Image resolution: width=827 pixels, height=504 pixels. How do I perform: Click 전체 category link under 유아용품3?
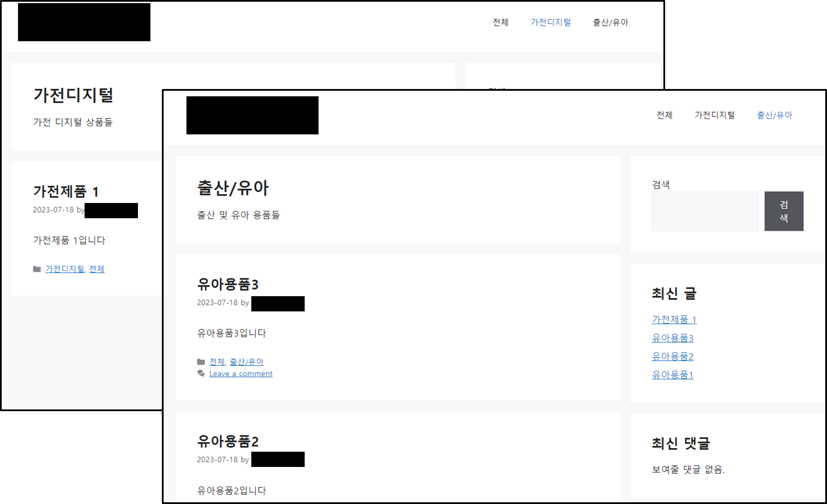[217, 362]
